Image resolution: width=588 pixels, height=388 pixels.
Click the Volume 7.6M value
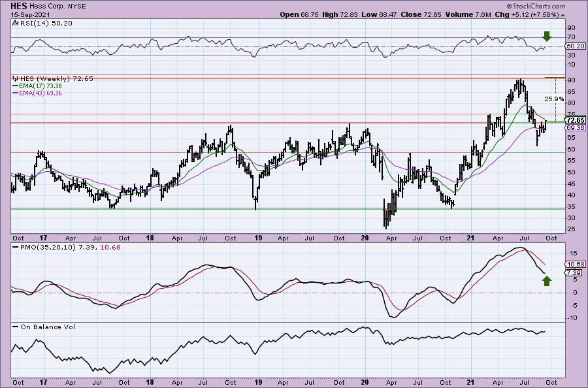pyautogui.click(x=468, y=14)
